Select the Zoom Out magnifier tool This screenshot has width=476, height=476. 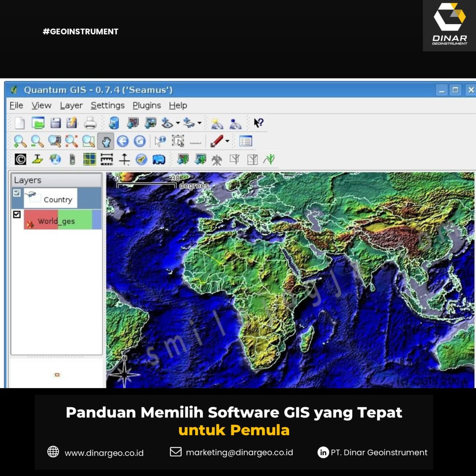coord(37,141)
